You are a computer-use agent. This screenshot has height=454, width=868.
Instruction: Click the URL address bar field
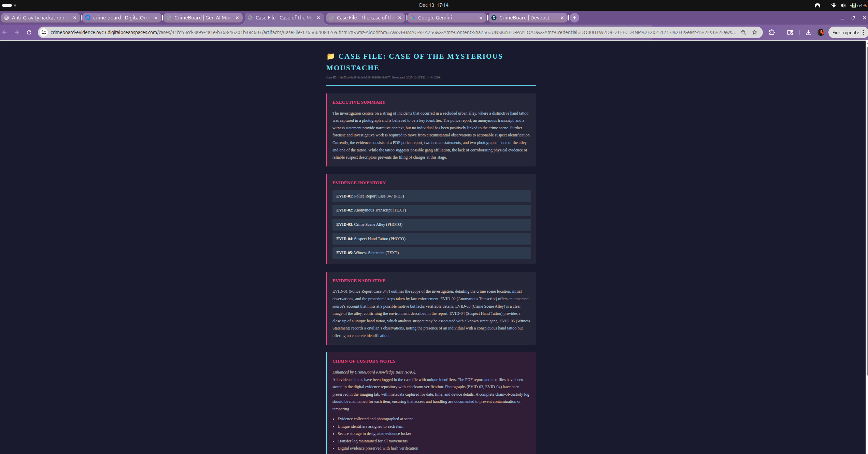pyautogui.click(x=393, y=32)
